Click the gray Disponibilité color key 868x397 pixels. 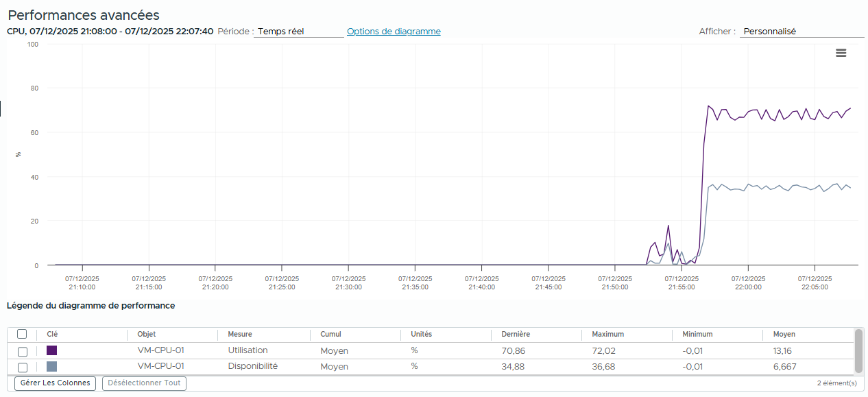(x=51, y=367)
